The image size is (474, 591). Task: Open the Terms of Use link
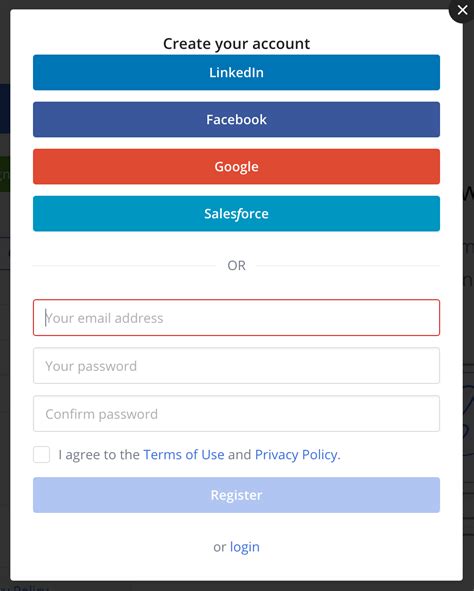184,455
